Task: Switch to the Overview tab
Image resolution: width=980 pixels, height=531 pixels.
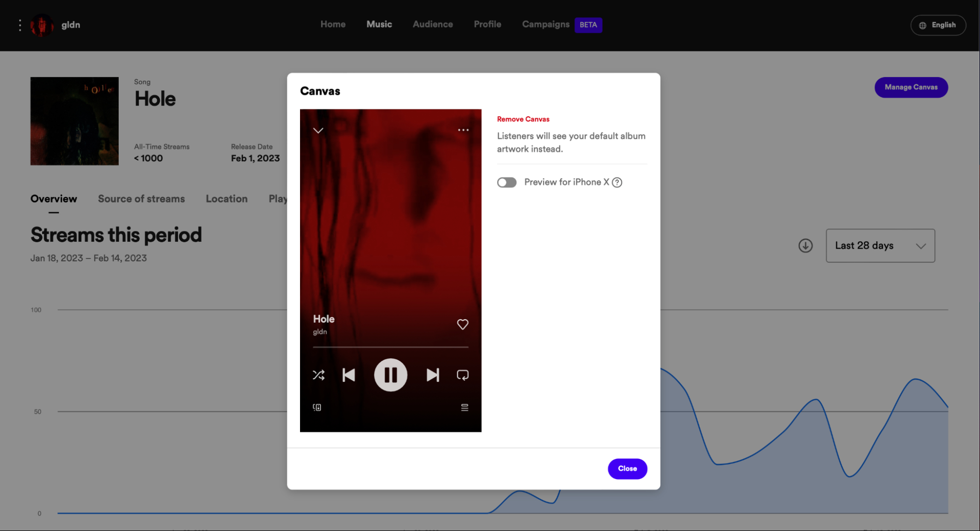Action: 54,199
